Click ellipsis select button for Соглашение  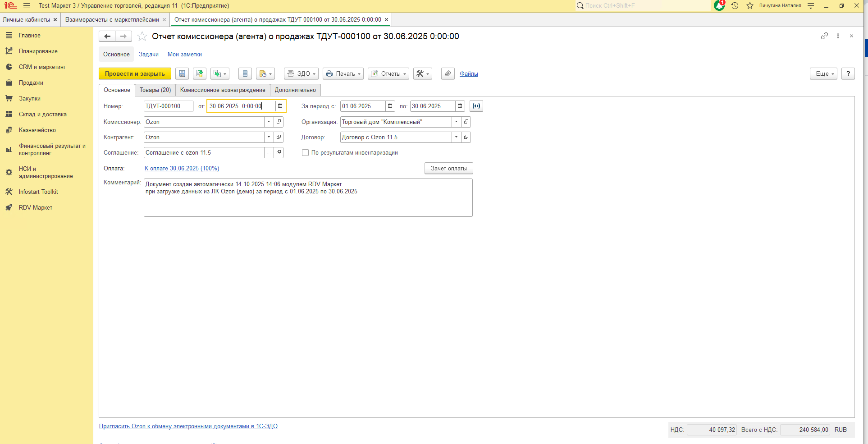(269, 153)
